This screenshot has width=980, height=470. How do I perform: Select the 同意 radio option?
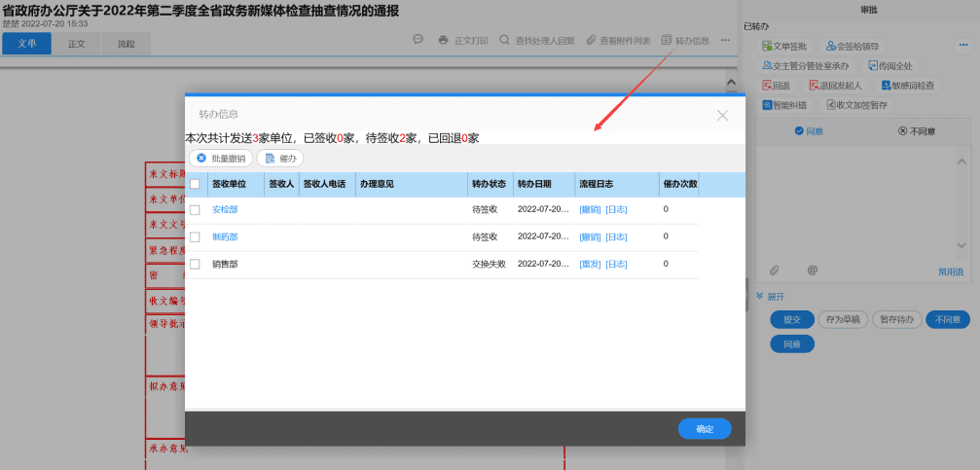click(x=808, y=131)
